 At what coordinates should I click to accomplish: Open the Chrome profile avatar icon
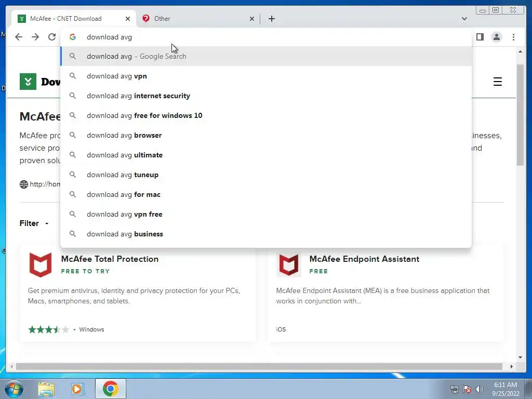click(496, 37)
